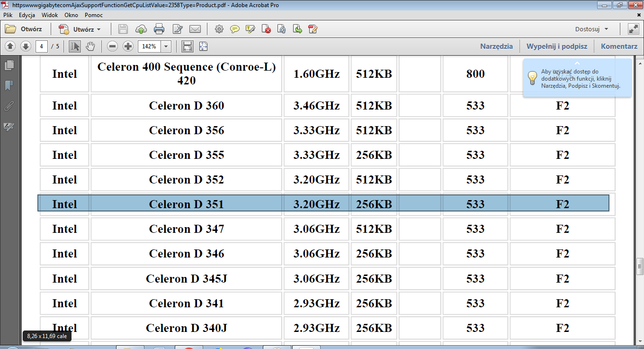644x349 pixels.
Task: Click the 'Celeron D 355' cell
Action: (x=187, y=155)
